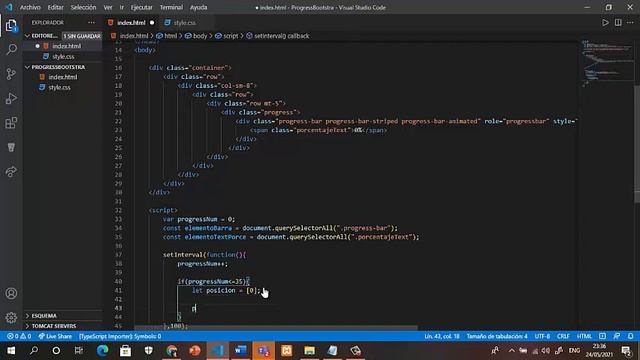Click line and column indicator

click(x=442, y=336)
